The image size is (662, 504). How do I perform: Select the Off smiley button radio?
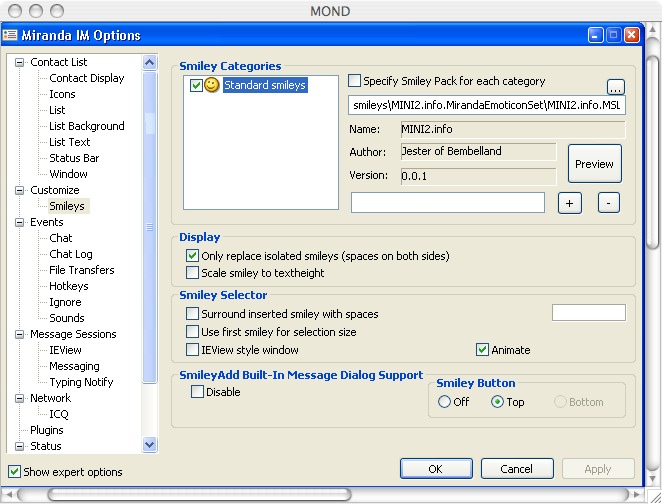[x=445, y=402]
